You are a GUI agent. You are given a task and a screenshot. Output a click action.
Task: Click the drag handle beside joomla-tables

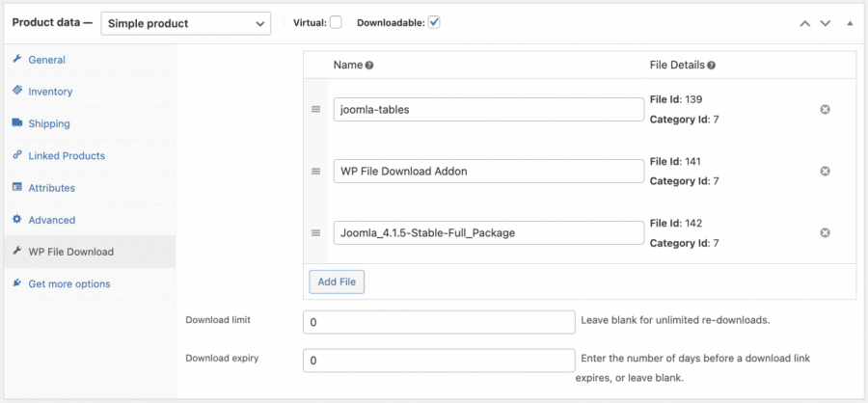click(x=315, y=110)
